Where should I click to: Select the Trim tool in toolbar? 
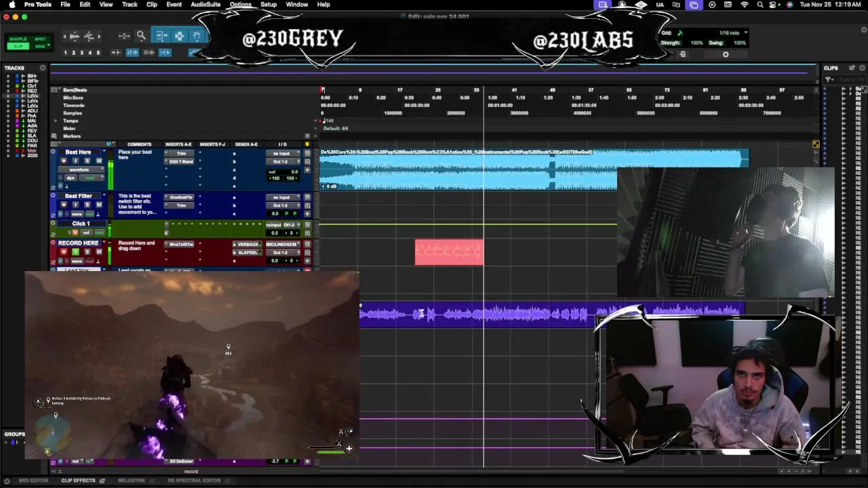[162, 36]
